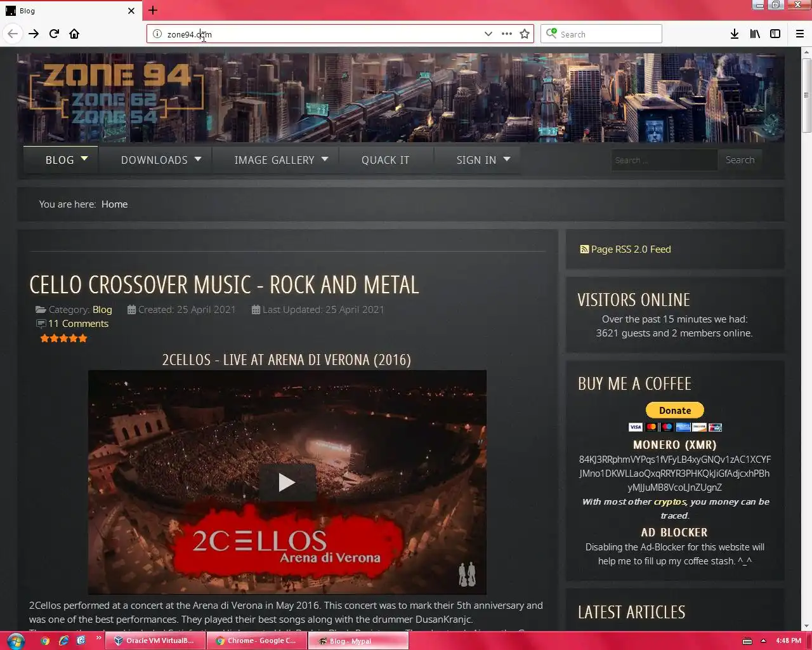
Task: Expand the BLOG dropdown arrow
Action: pos(84,159)
